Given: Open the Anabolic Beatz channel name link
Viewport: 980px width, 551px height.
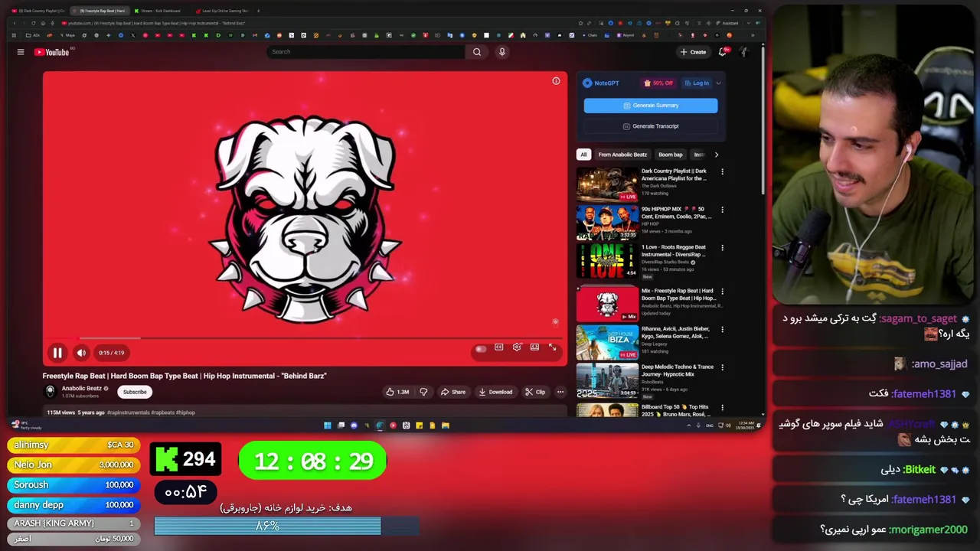Looking at the screenshot, I should [81, 388].
